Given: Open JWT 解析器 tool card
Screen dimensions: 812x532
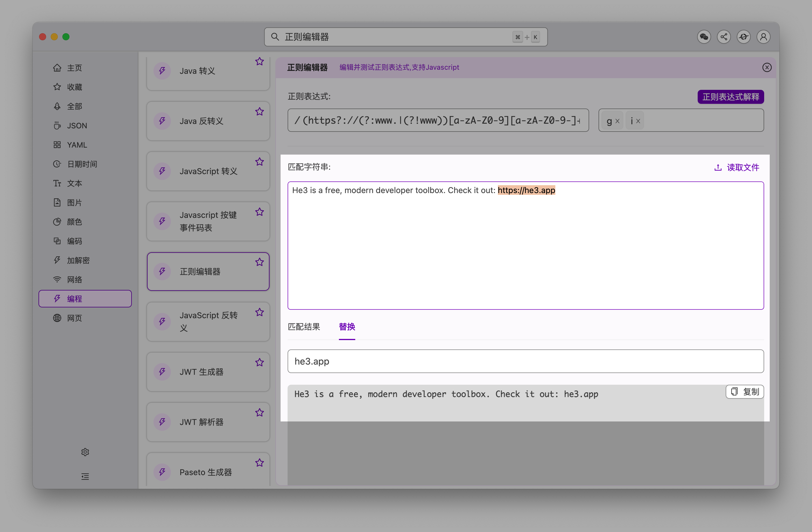Looking at the screenshot, I should pyautogui.click(x=208, y=422).
